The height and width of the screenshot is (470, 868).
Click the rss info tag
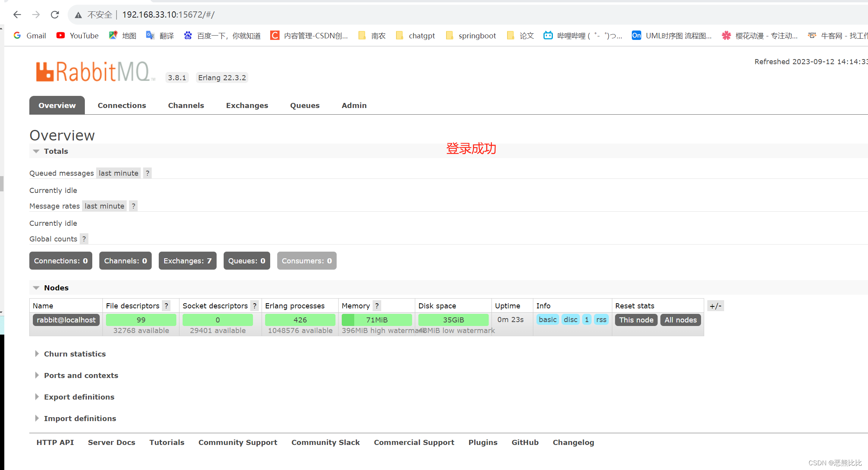(601, 319)
